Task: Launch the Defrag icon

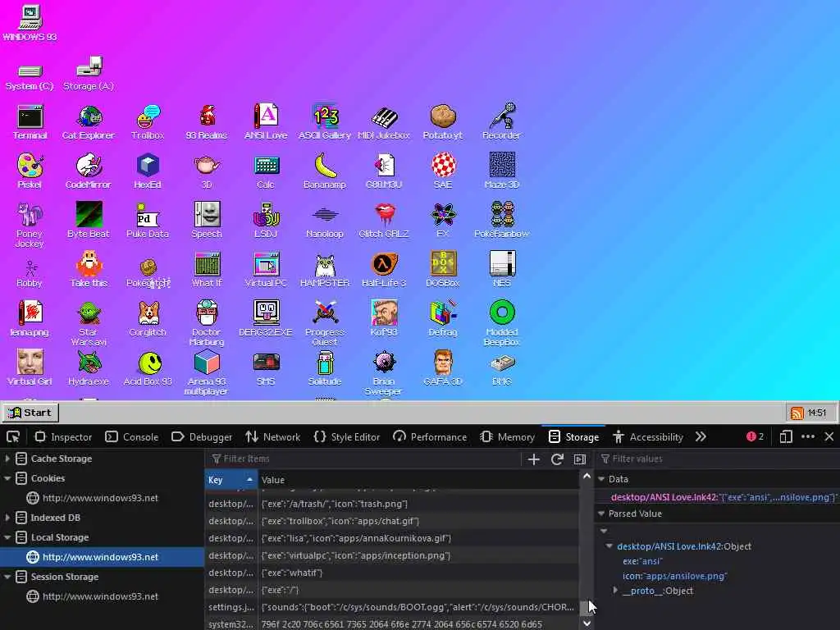Action: point(442,319)
